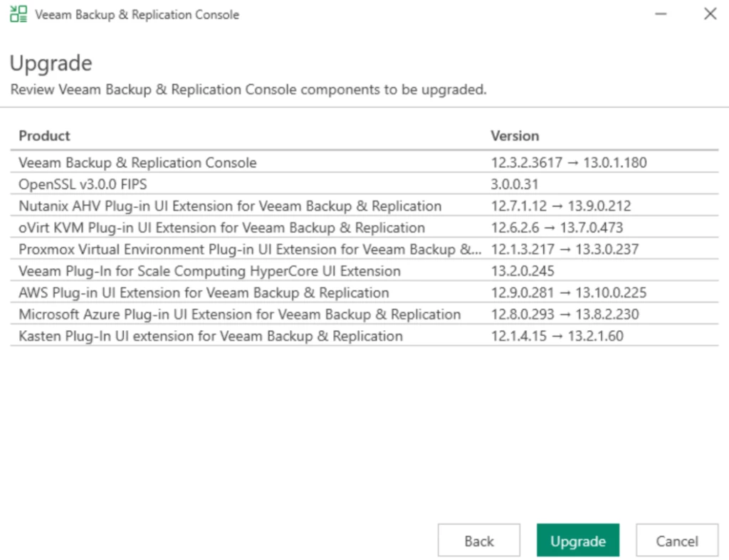
Task: Click version 13.0.1.180 of the console
Action: [x=615, y=163]
